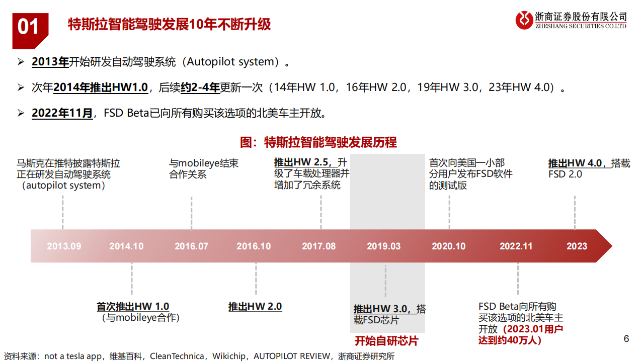Viewport: 644px width, 362px height.
Task: Select timeline marker 2016.10
Action: tap(254, 246)
